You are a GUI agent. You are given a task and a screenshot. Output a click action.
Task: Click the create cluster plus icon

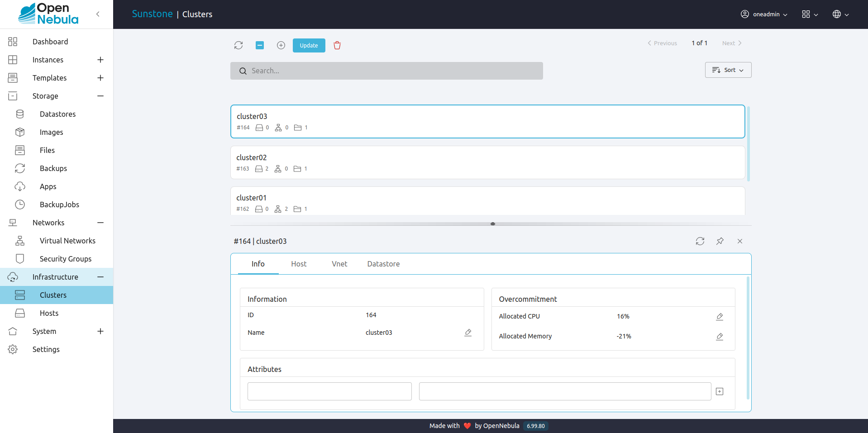click(x=281, y=45)
